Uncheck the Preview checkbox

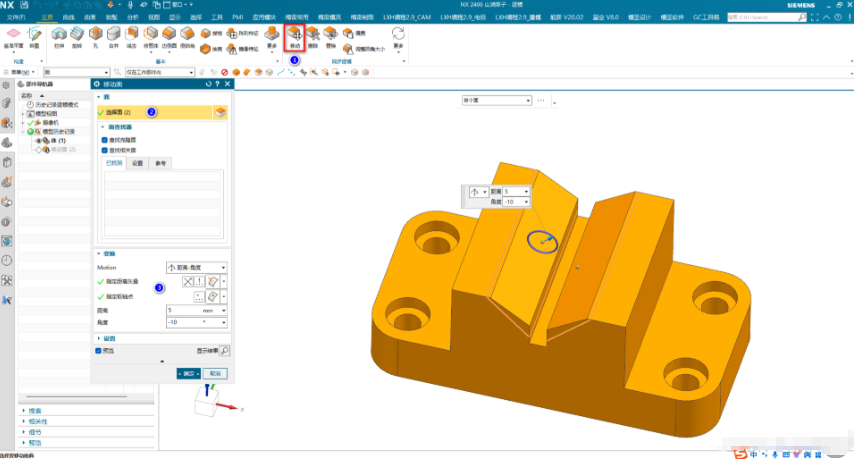click(99, 351)
